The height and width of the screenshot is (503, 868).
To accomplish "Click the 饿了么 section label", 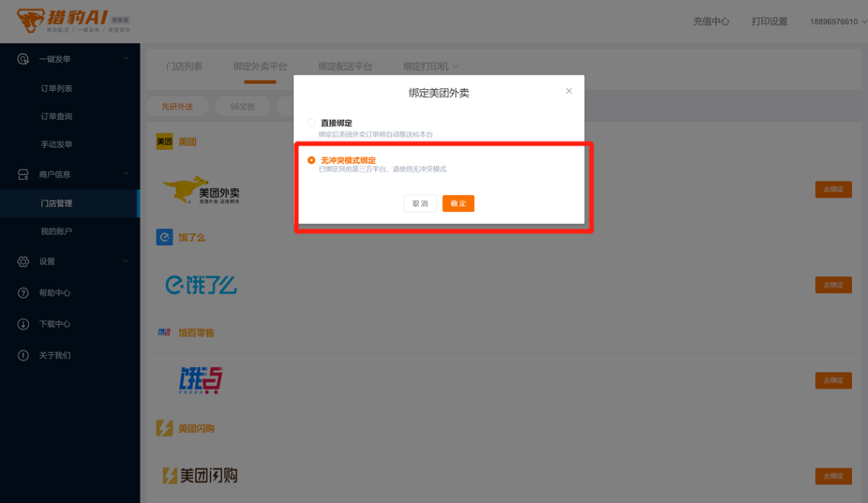I will [191, 237].
